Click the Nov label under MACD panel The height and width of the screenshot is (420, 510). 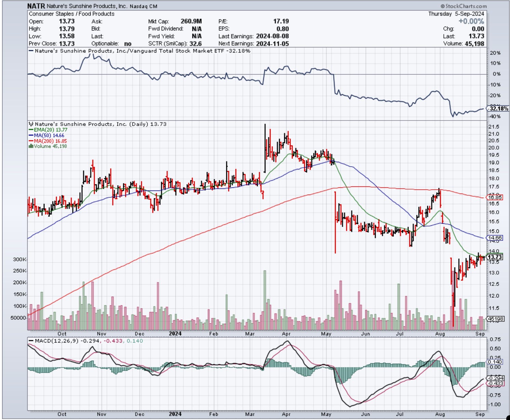pyautogui.click(x=102, y=414)
